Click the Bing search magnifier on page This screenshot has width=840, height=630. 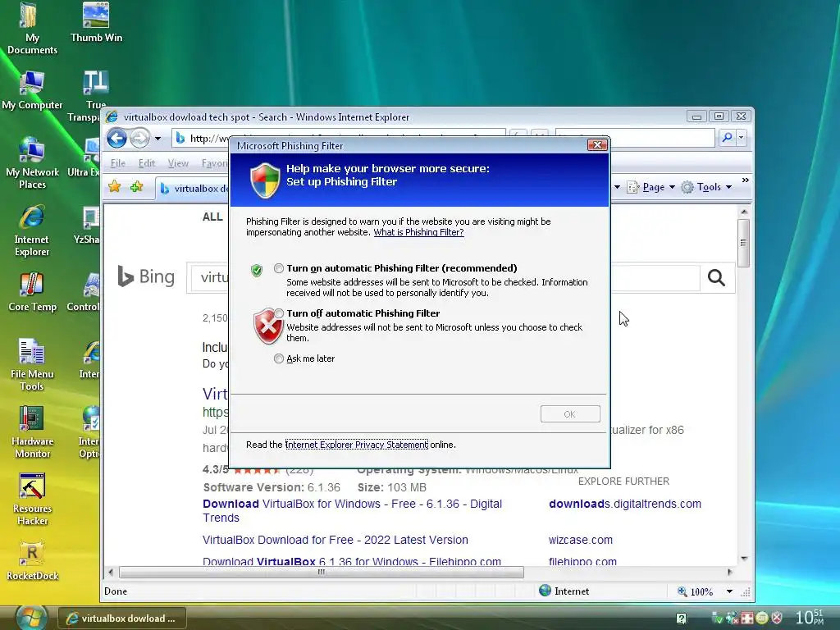click(716, 277)
